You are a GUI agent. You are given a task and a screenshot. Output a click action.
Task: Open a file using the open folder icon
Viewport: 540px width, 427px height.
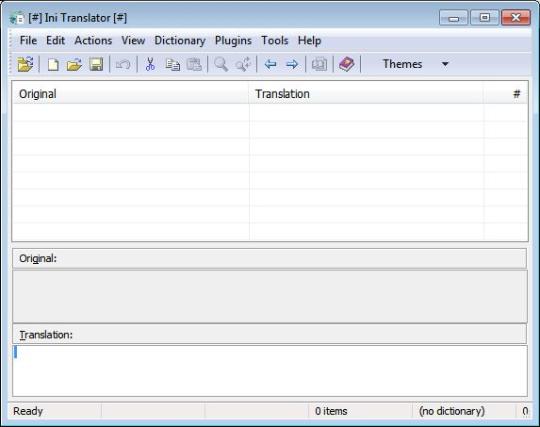click(x=74, y=64)
